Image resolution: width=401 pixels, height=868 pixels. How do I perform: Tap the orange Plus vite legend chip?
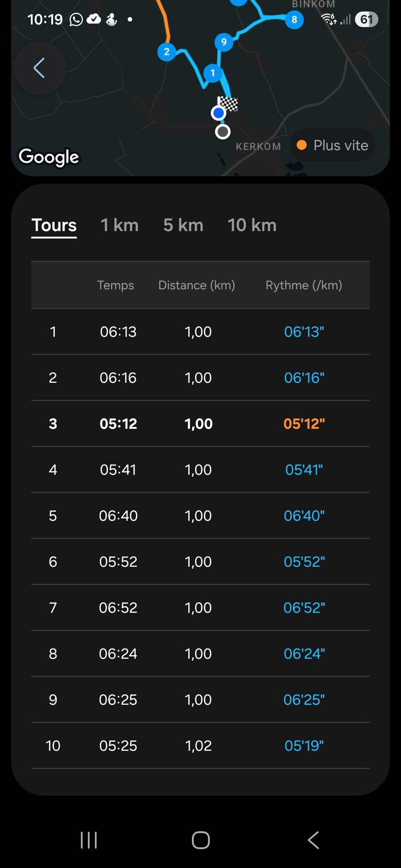[x=333, y=145]
